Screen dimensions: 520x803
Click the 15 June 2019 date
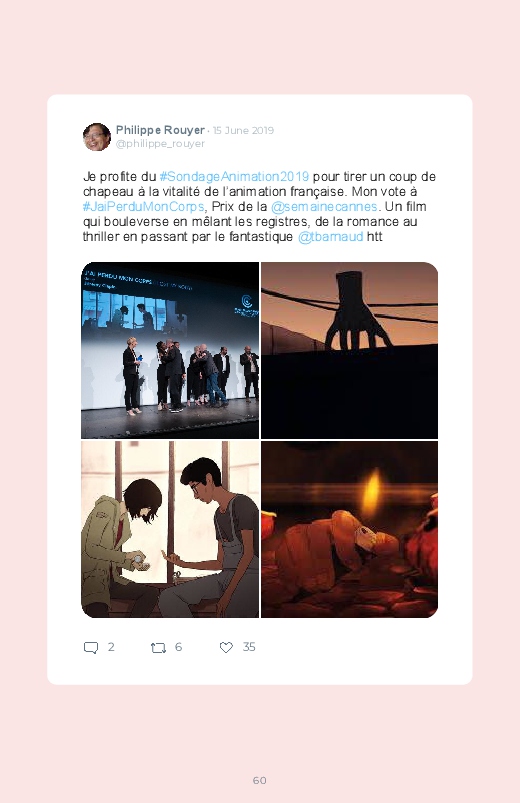[243, 131]
